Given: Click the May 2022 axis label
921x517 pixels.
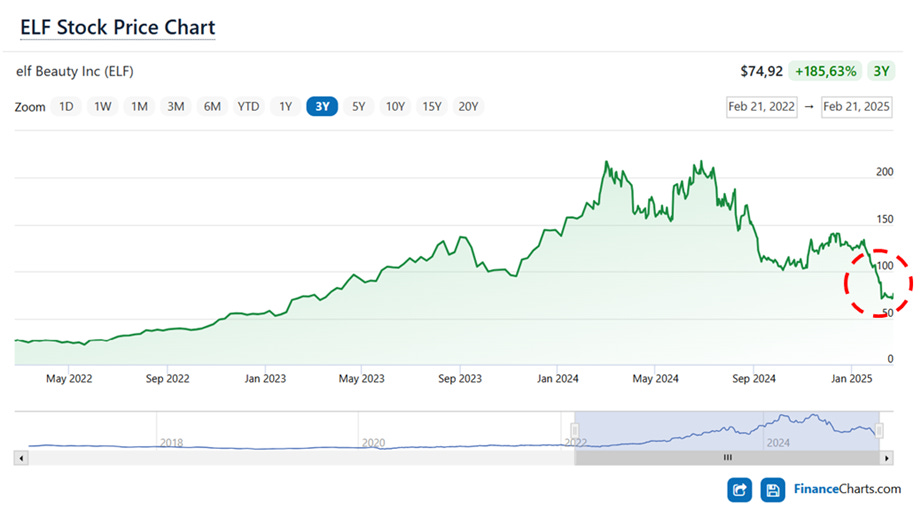Looking at the screenshot, I should click(69, 379).
